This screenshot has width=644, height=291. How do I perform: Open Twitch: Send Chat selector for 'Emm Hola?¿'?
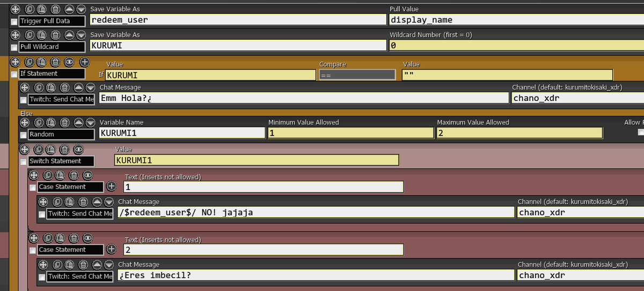pyautogui.click(x=61, y=99)
